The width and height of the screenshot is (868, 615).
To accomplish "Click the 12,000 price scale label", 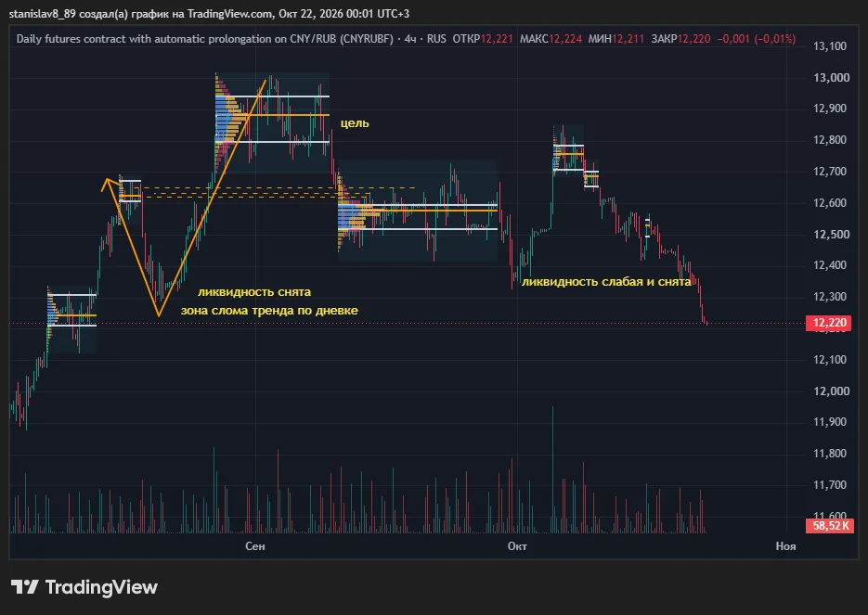I will 832,391.
